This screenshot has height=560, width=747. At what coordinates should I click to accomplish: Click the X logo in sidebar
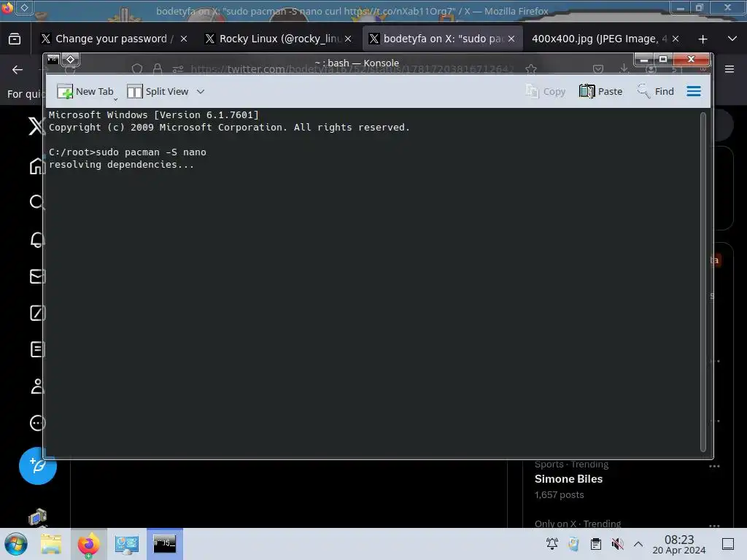(x=36, y=125)
